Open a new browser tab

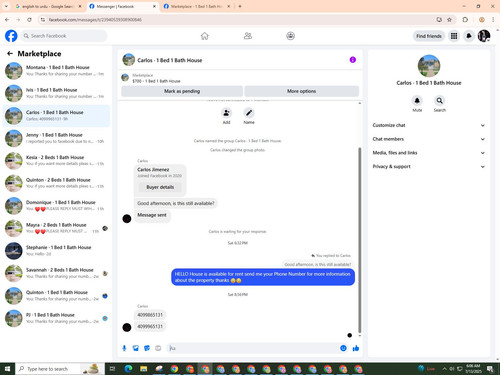point(240,6)
